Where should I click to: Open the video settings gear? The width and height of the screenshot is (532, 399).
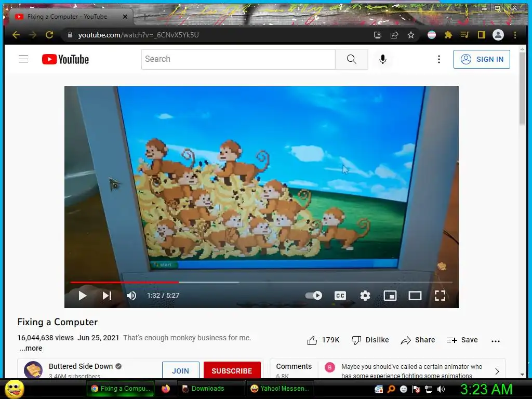pyautogui.click(x=365, y=296)
